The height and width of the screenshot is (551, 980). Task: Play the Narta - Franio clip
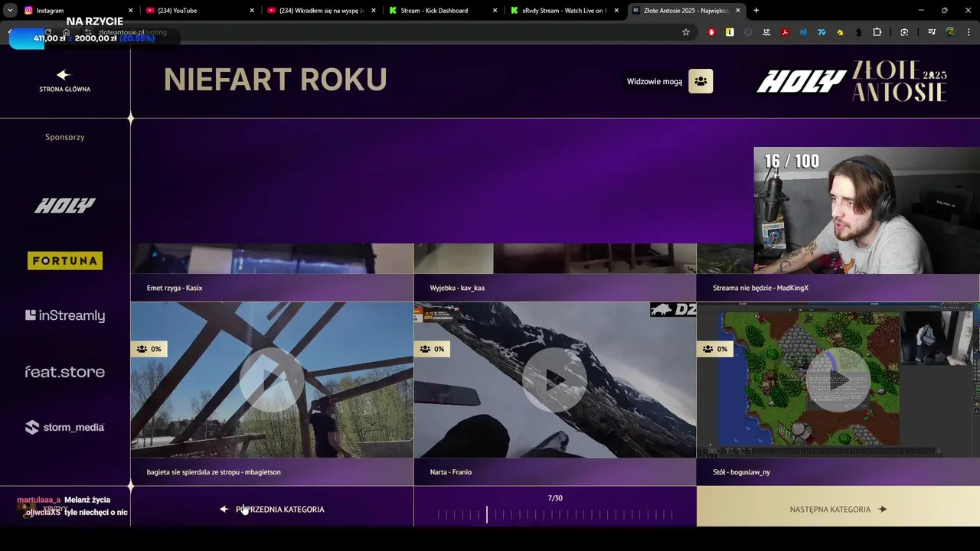coord(555,380)
